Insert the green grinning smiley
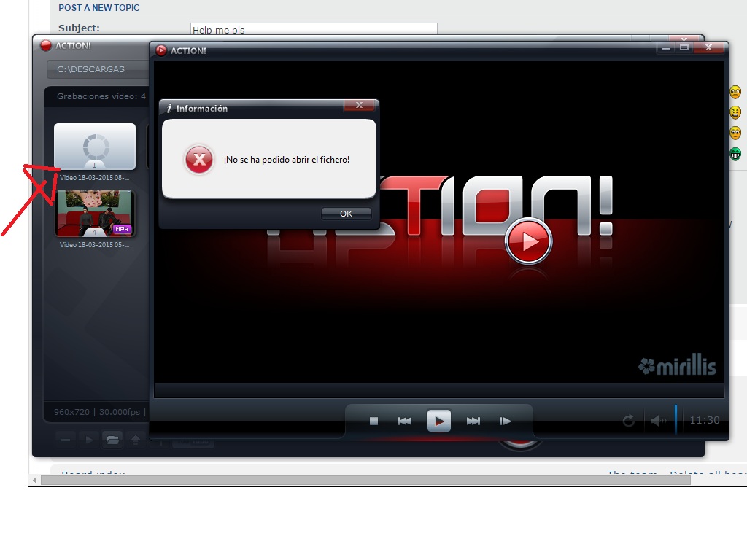The image size is (747, 560). point(735,154)
